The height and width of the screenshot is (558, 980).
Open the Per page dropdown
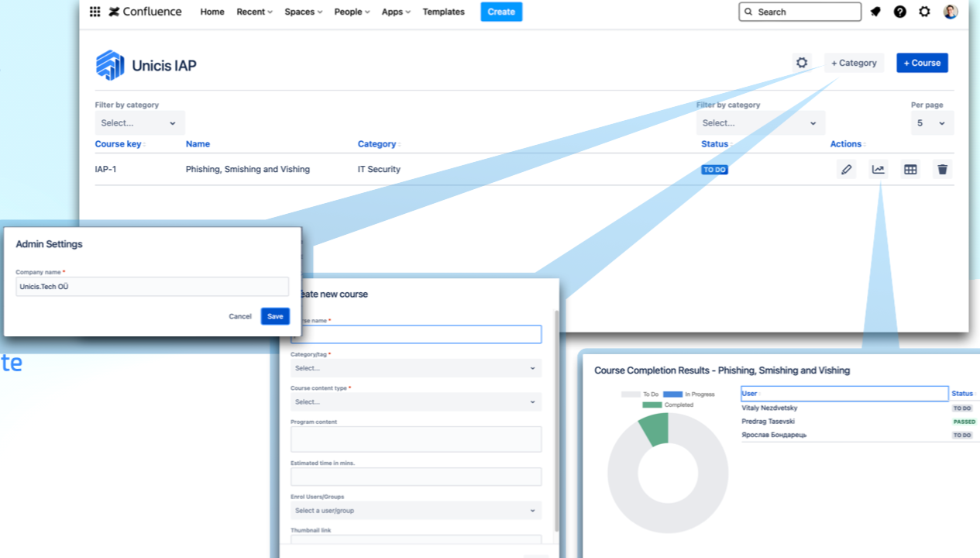click(932, 122)
